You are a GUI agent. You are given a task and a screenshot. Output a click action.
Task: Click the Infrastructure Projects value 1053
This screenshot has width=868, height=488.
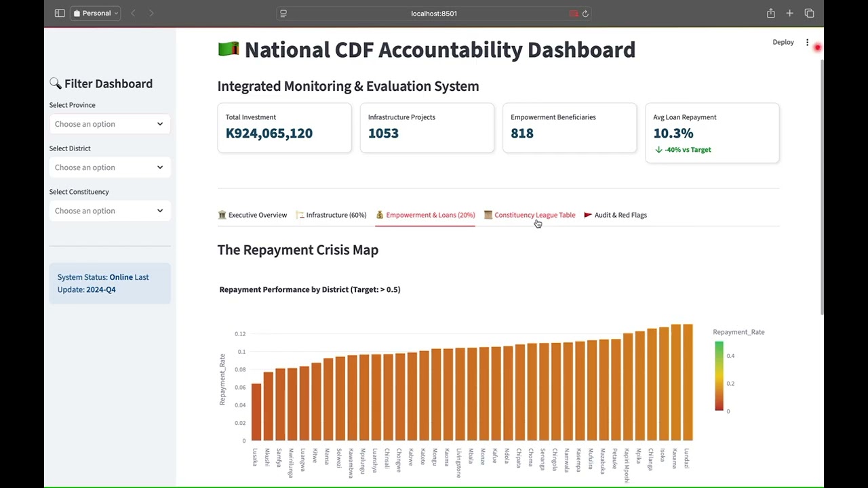click(383, 134)
